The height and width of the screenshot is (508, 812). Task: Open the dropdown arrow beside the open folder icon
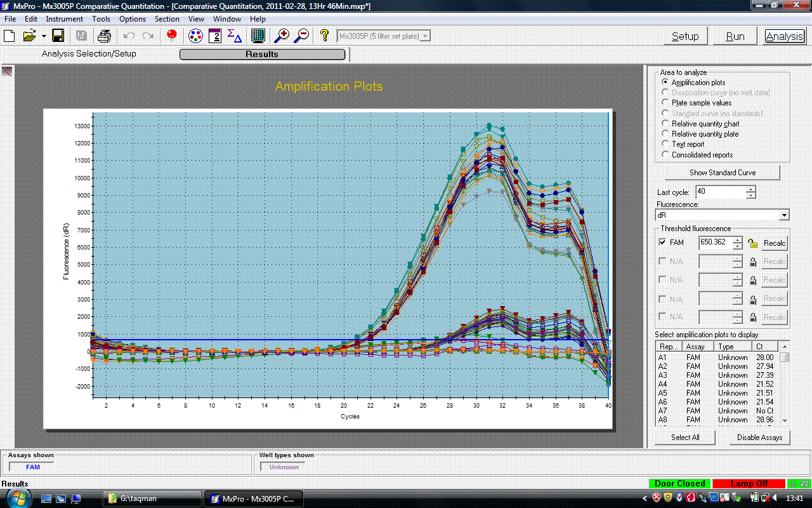(x=44, y=36)
